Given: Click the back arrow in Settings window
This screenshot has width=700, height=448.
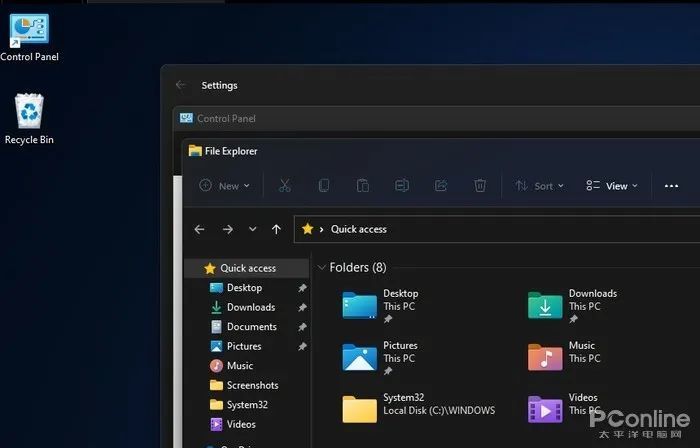Looking at the screenshot, I should [x=180, y=85].
